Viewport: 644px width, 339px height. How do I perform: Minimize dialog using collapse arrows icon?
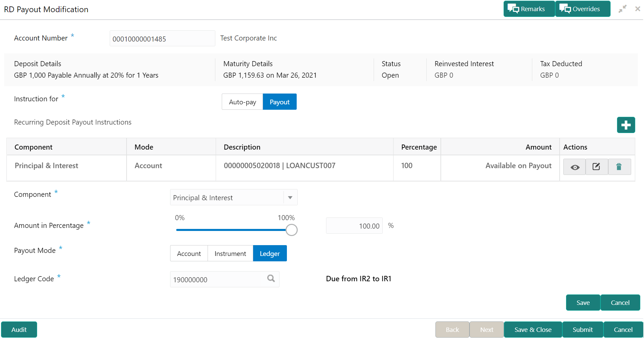pyautogui.click(x=622, y=9)
